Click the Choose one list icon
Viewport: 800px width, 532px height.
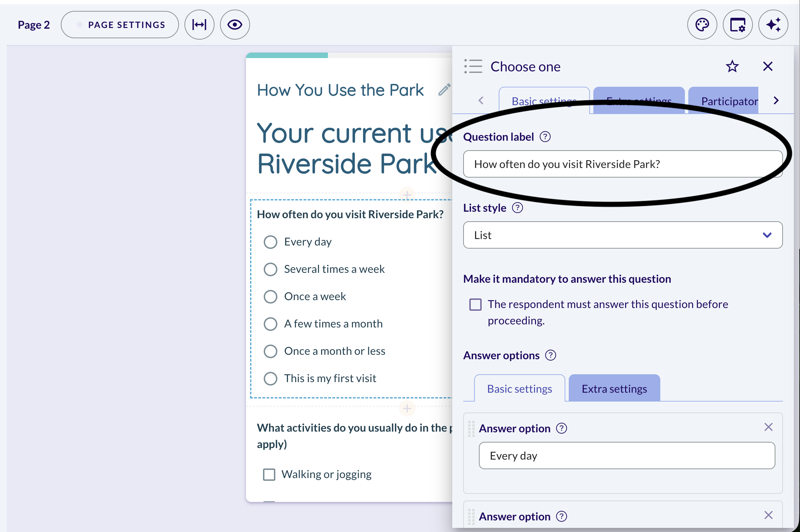tap(473, 66)
